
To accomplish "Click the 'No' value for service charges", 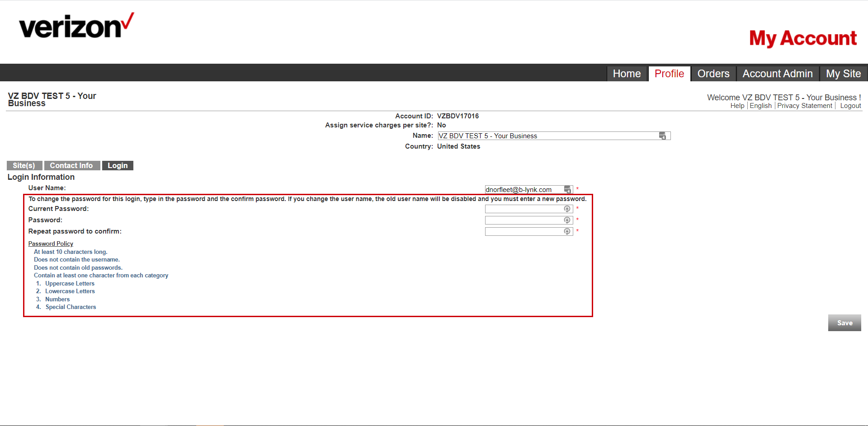I will [x=442, y=125].
